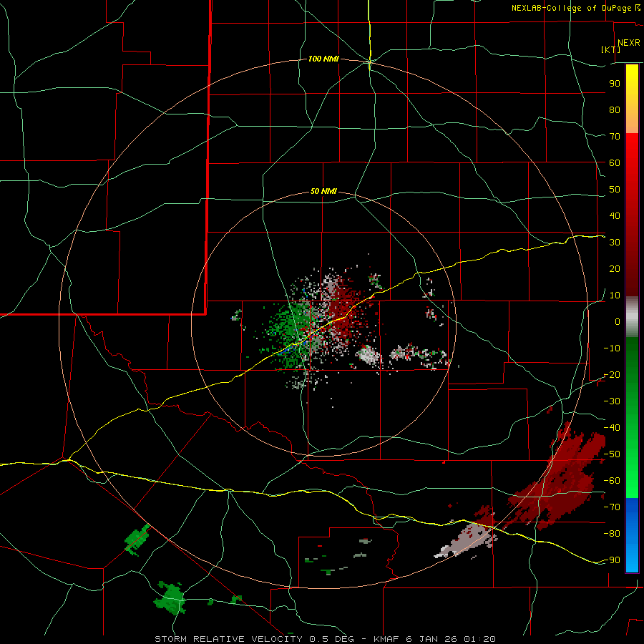Screen dimensions: 644x644
Task: Click the 01:20 timestamp in caption
Action: (479, 639)
